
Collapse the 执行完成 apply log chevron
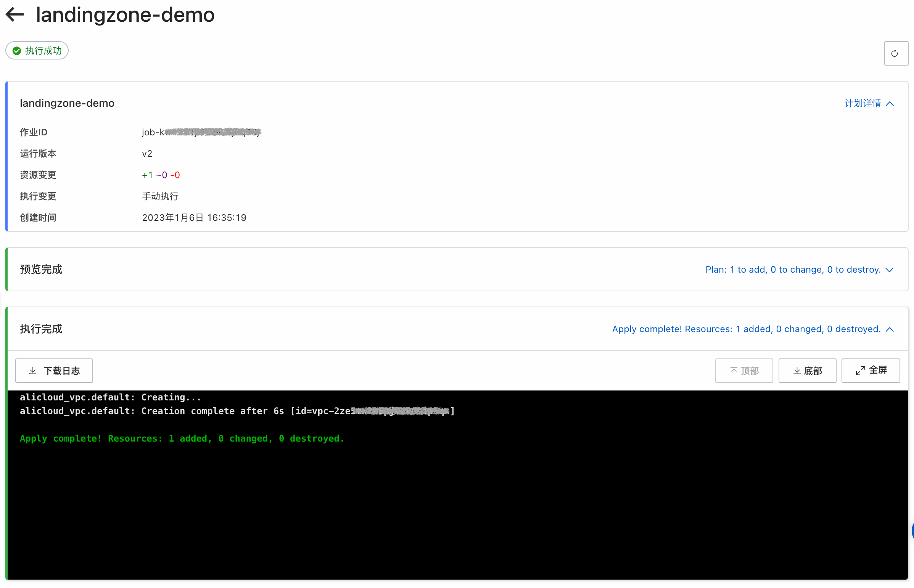tap(890, 329)
